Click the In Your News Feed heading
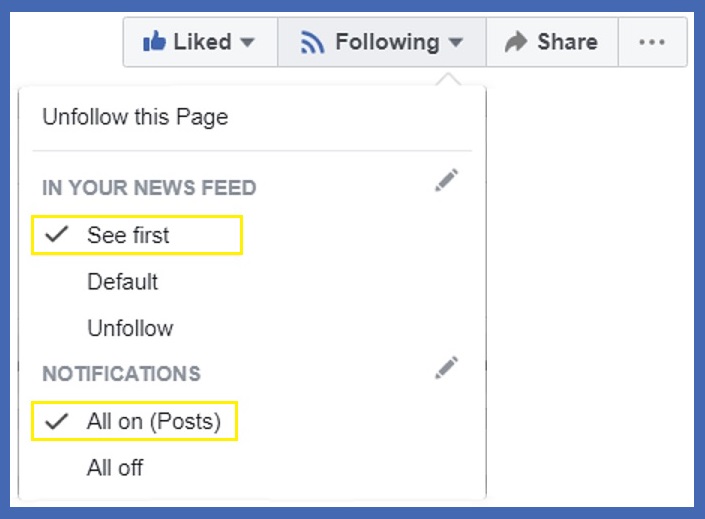 [149, 188]
